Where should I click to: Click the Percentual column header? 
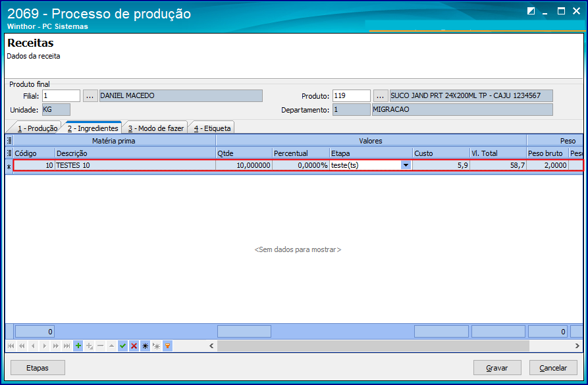click(x=301, y=153)
